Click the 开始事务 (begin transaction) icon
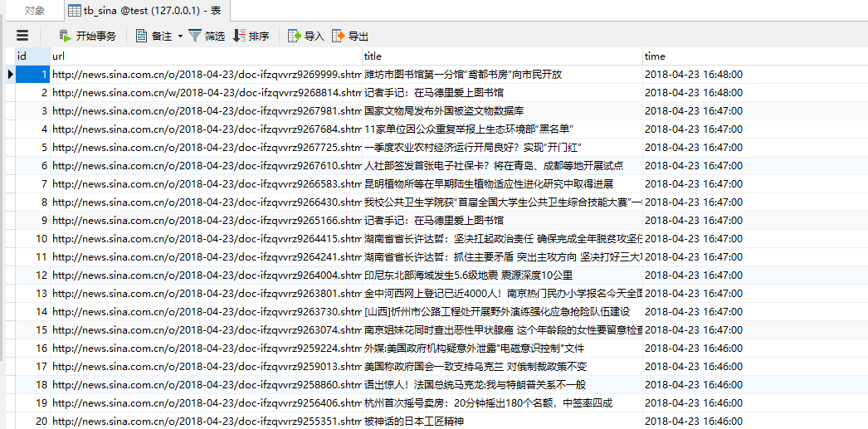The height and width of the screenshot is (429, 868). click(66, 36)
